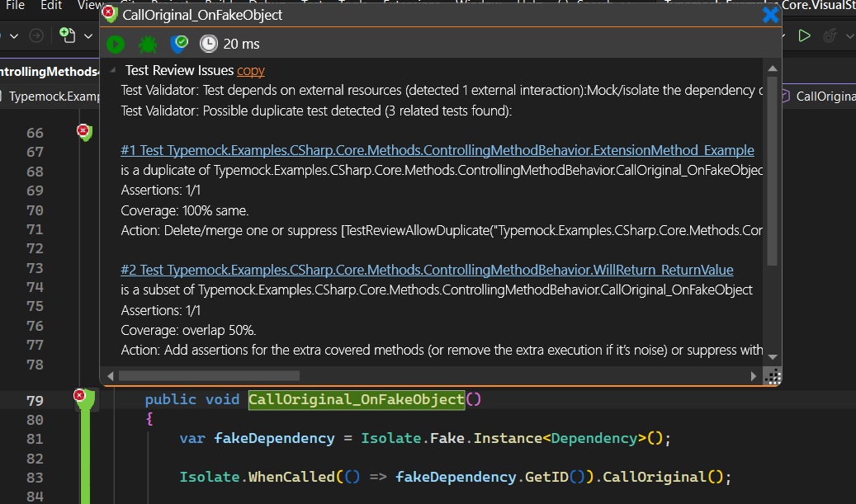Click the 'Assertions: 1/1' line under #1 test
This screenshot has height=504, width=856.
point(160,190)
